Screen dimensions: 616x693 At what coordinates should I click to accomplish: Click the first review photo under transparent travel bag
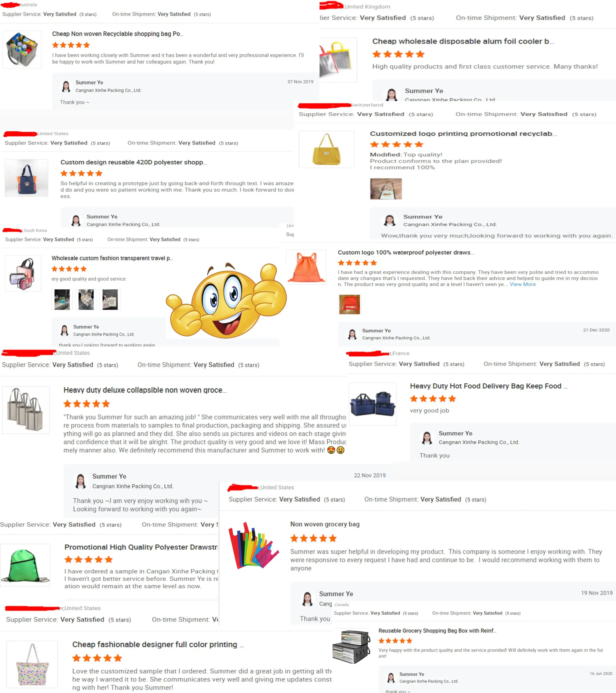(62, 299)
